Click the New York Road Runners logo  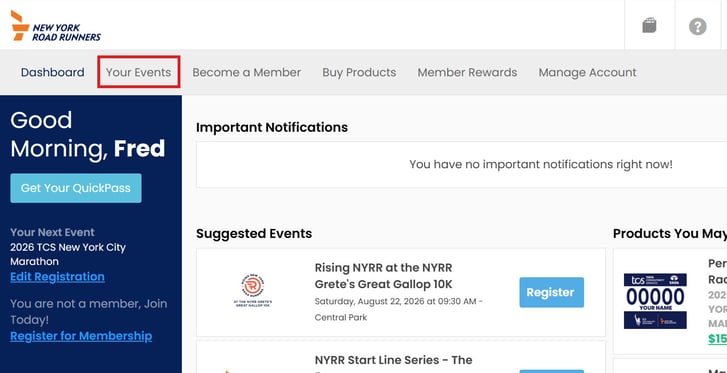56,26
